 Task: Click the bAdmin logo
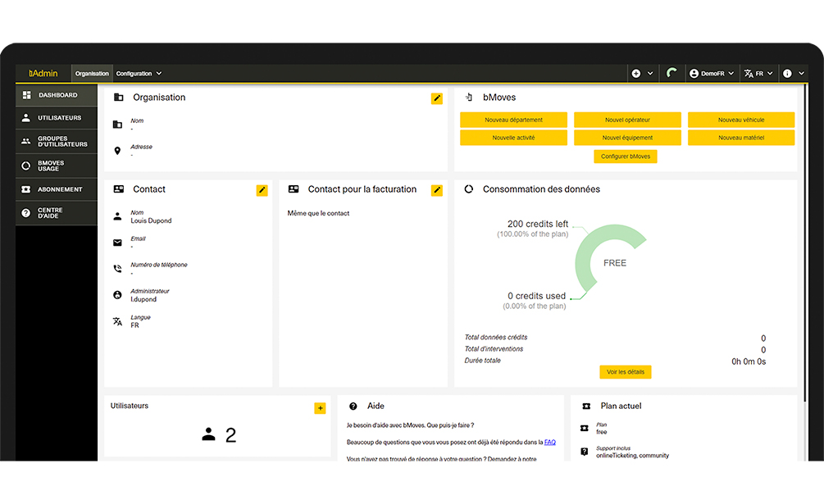[x=43, y=74]
